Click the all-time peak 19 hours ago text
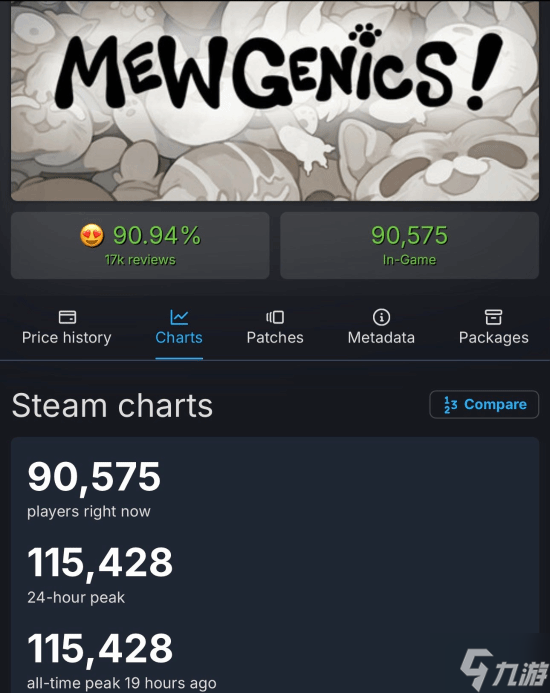 (x=122, y=683)
